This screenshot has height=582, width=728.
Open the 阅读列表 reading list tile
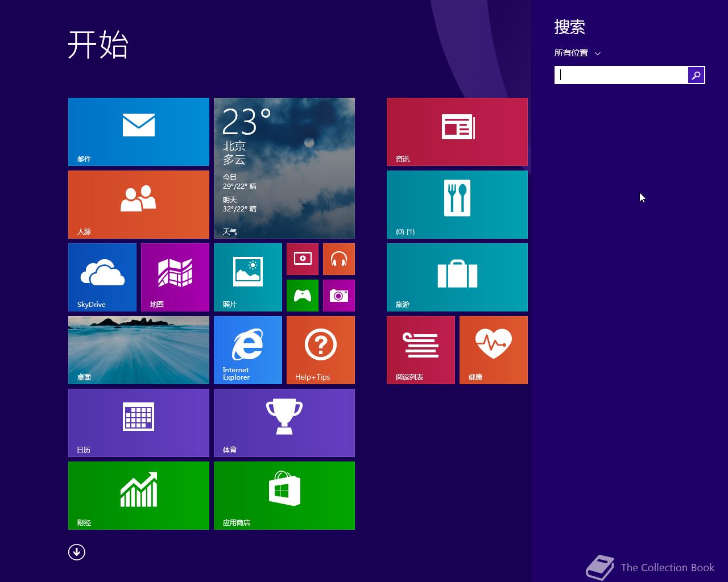421,350
